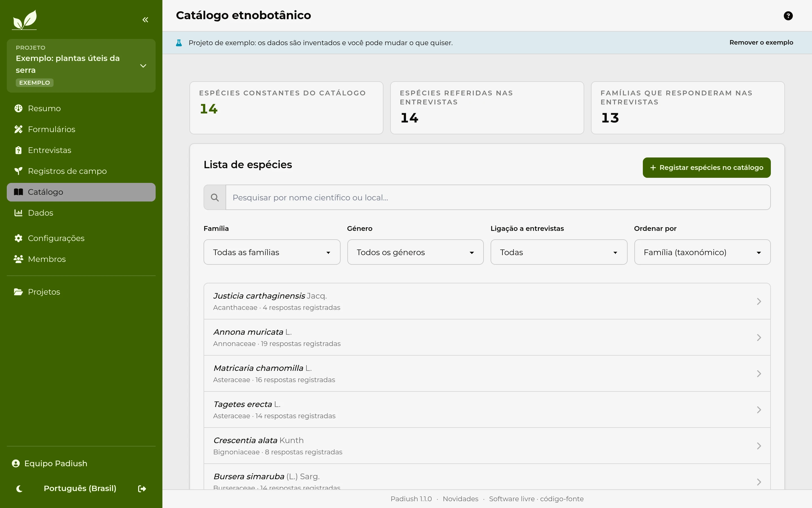Click the Famílias que responderam card
Image resolution: width=812 pixels, height=508 pixels.
pos(687,108)
